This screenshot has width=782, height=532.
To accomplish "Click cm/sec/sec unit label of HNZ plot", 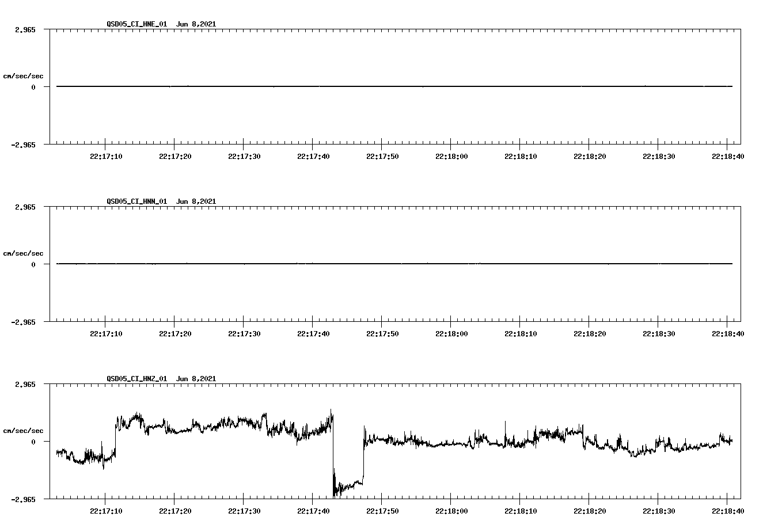I will tap(23, 431).
